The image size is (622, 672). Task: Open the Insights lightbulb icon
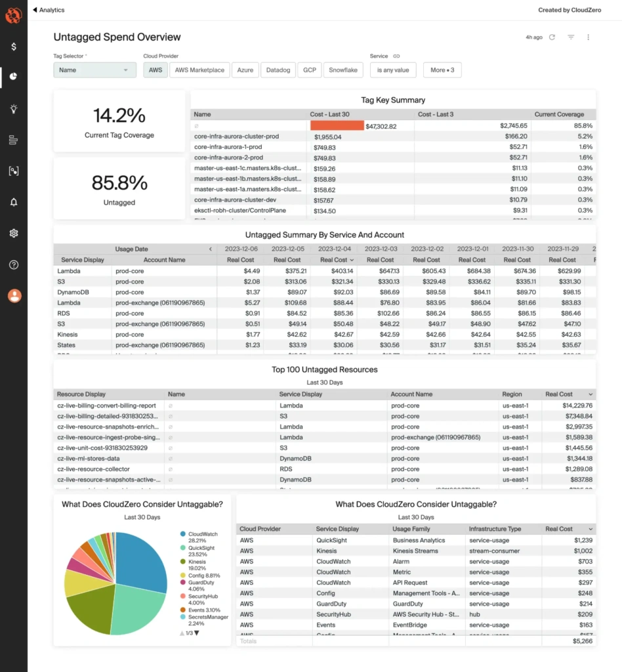pyautogui.click(x=13, y=107)
